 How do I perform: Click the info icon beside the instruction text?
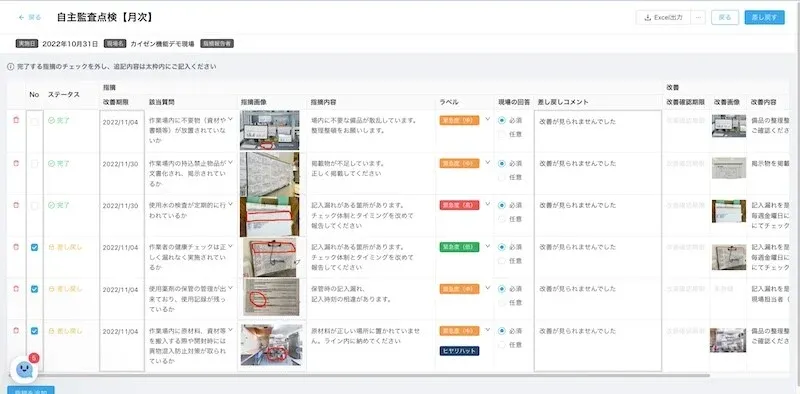pos(10,66)
